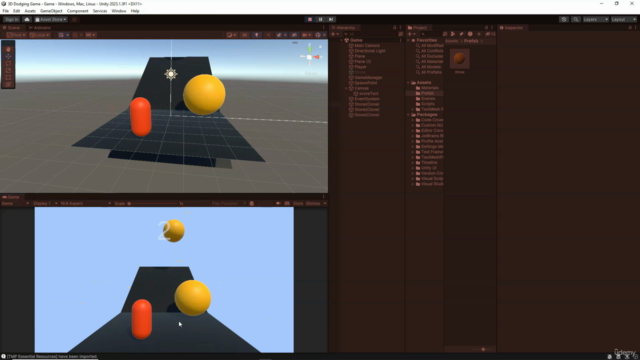The height and width of the screenshot is (360, 640).
Task: Open the Edit menu
Action: pos(16,11)
